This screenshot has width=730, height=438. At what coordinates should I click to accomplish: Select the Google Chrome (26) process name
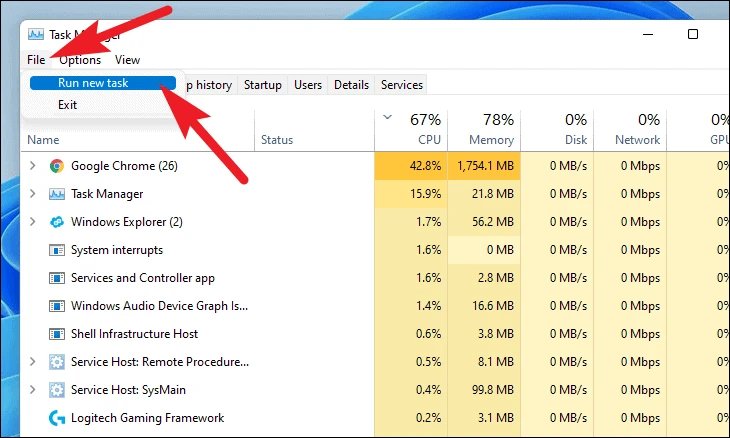tap(124, 166)
